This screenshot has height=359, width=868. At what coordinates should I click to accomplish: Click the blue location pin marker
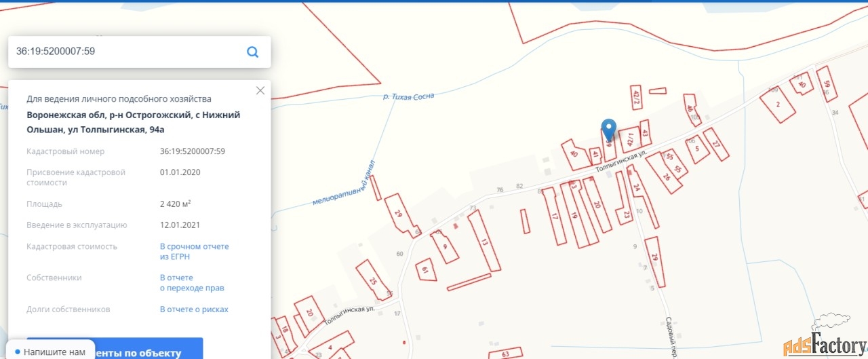click(609, 129)
